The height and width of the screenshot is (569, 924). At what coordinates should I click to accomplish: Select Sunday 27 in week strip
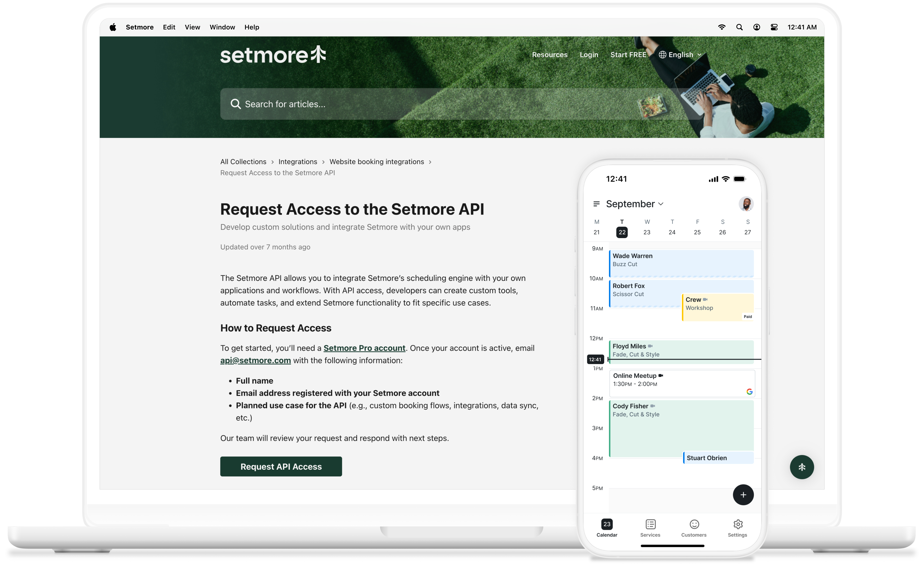click(748, 227)
